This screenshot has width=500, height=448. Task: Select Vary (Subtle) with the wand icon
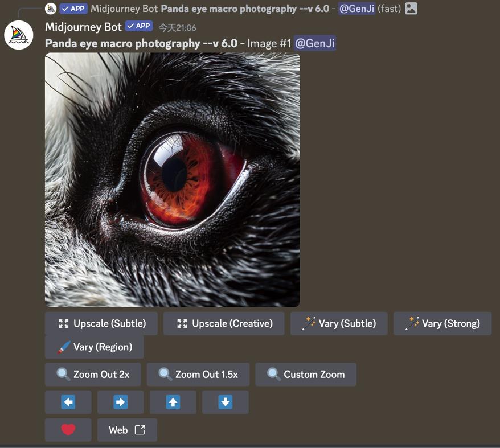pyautogui.click(x=339, y=323)
